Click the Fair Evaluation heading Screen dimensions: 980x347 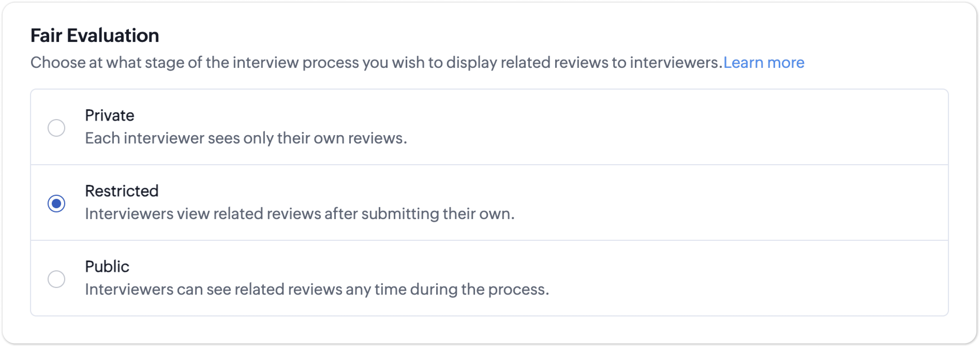click(95, 36)
